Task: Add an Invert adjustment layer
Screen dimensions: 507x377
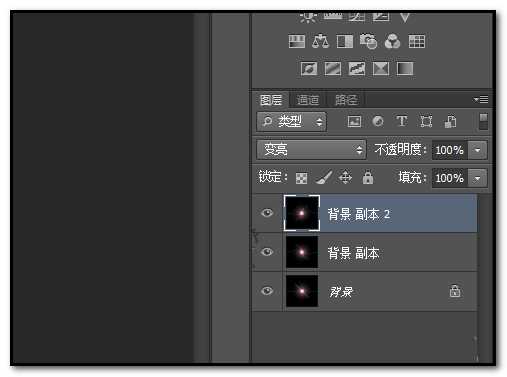Action: coord(309,69)
